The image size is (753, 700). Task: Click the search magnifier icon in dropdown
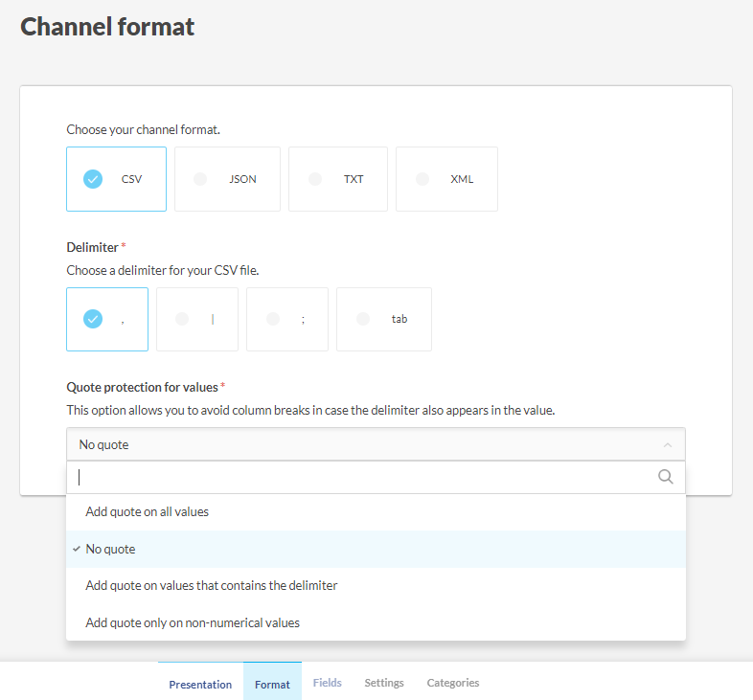(666, 477)
